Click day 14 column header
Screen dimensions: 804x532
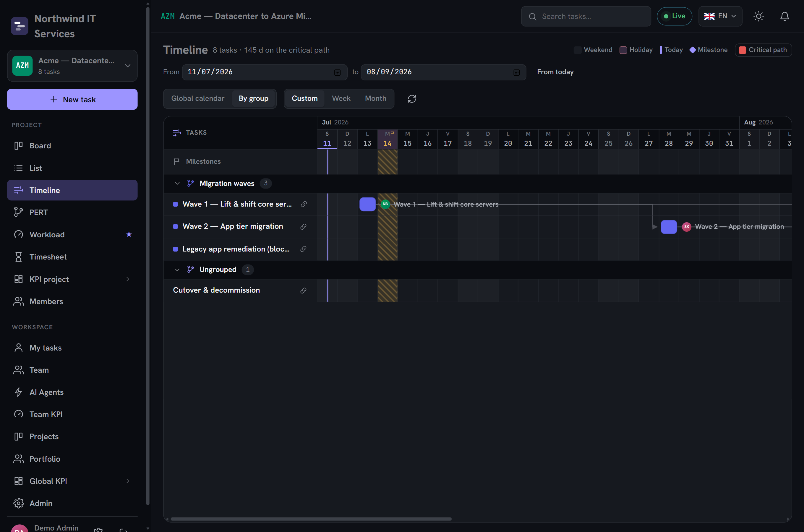pos(388,139)
